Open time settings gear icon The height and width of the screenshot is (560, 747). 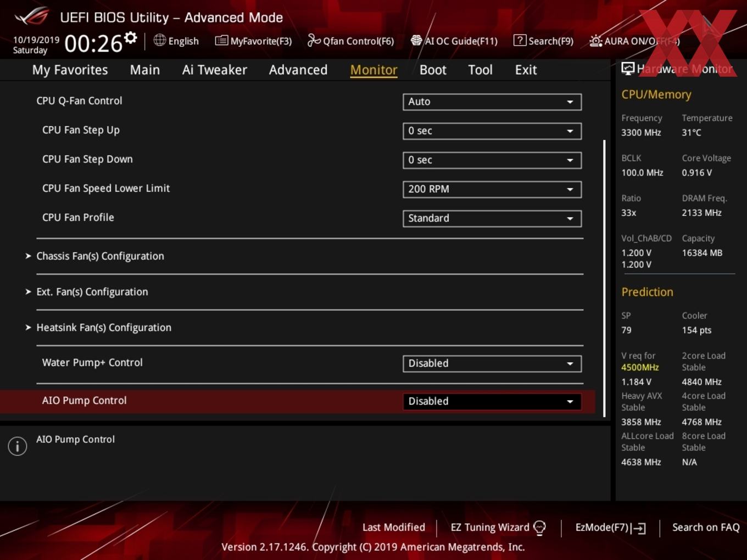131,38
